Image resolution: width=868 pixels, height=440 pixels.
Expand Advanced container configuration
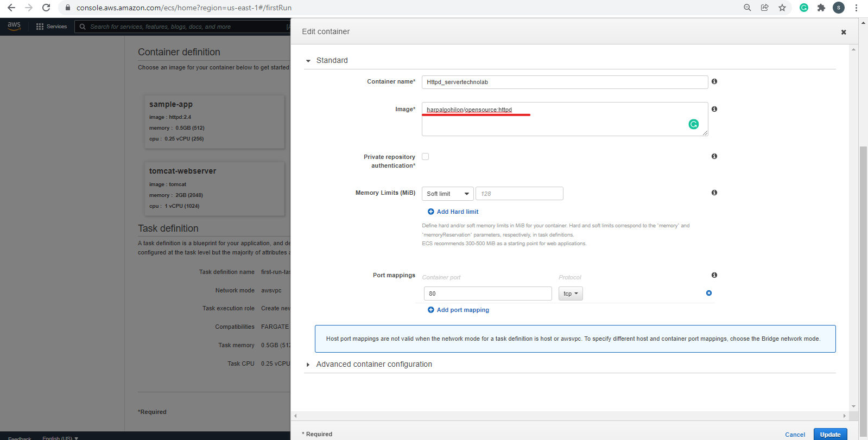pos(308,365)
